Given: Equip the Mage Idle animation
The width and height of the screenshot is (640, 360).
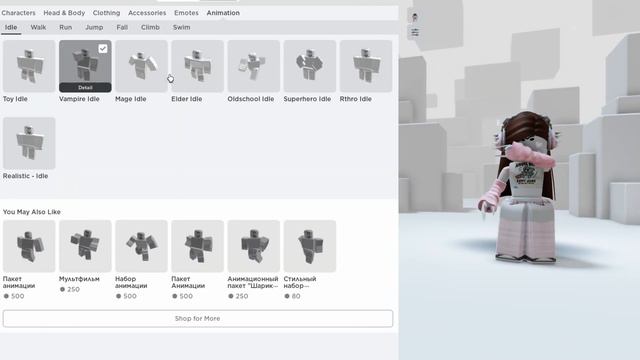Looking at the screenshot, I should click(x=141, y=66).
